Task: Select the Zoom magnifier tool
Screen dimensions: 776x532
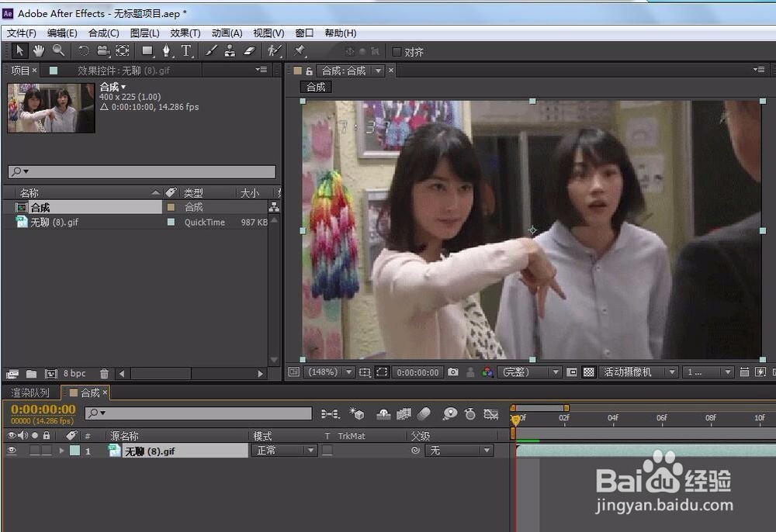Action: point(58,51)
